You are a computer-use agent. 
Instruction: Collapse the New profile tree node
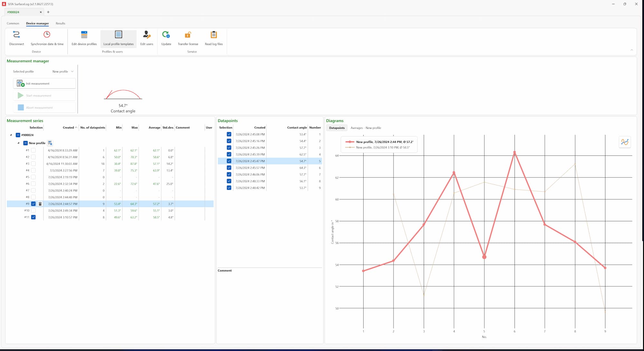click(18, 143)
